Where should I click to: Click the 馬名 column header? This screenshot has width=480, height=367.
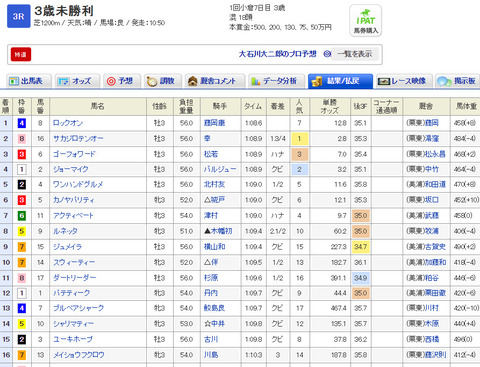click(x=98, y=106)
